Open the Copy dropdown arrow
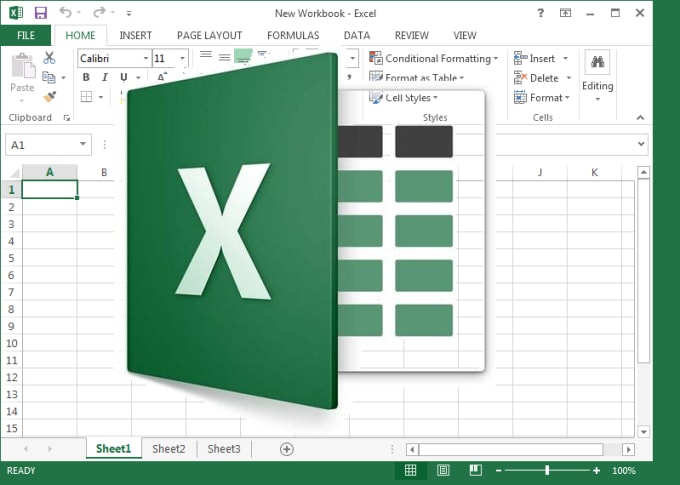 click(x=63, y=78)
